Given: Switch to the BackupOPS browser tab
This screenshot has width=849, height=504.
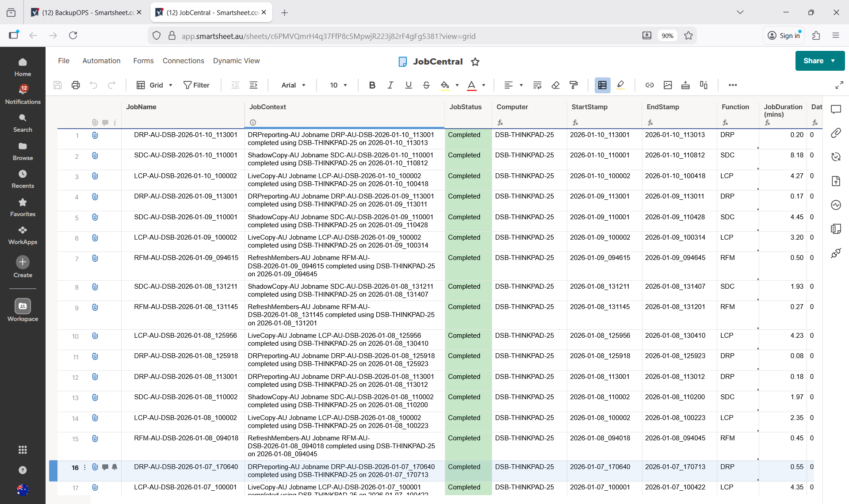Looking at the screenshot, I should pyautogui.click(x=86, y=12).
